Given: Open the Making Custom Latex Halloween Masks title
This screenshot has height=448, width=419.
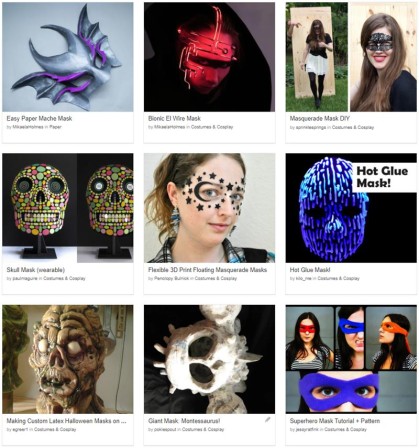Looking at the screenshot, I should pyautogui.click(x=66, y=421).
